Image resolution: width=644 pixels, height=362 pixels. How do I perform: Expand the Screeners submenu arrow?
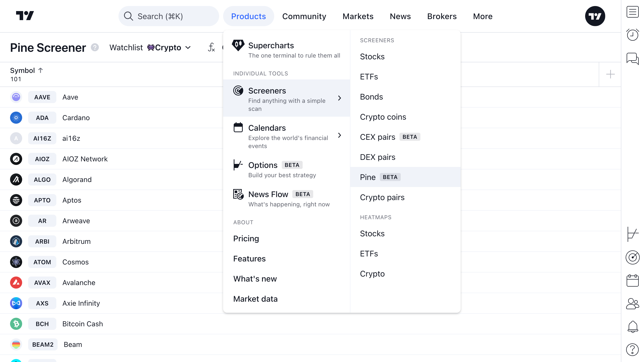pos(340,98)
